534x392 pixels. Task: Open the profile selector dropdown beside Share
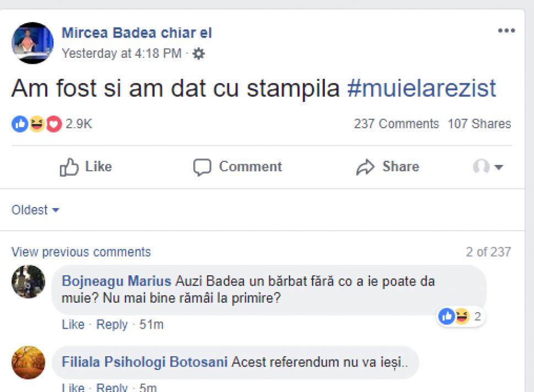488,167
